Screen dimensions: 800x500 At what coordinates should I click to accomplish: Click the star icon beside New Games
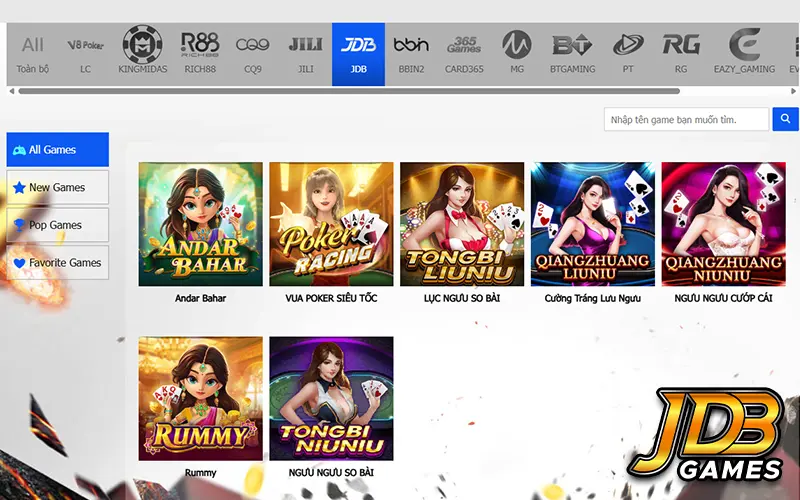click(x=19, y=188)
